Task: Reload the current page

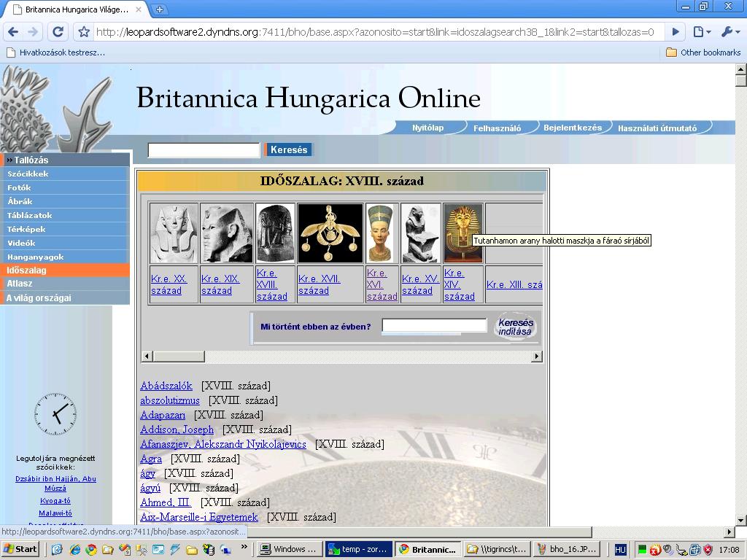Action: 58,32
